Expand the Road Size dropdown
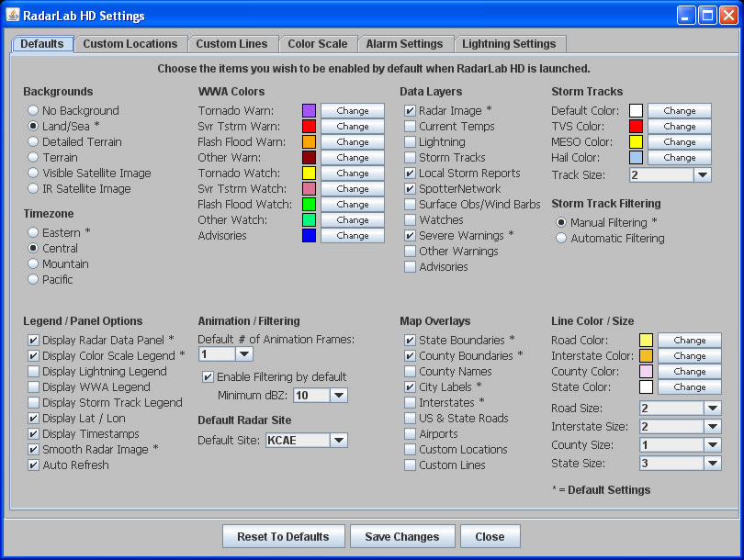 pos(680,409)
